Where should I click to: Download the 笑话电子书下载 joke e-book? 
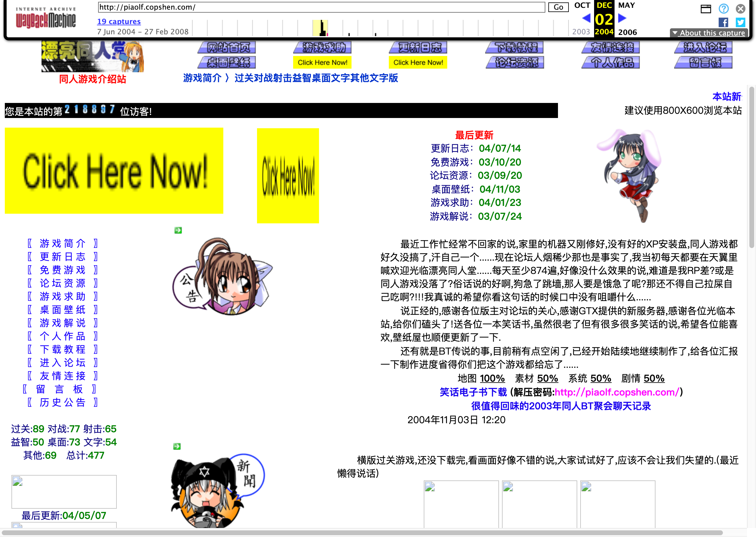pyautogui.click(x=473, y=392)
